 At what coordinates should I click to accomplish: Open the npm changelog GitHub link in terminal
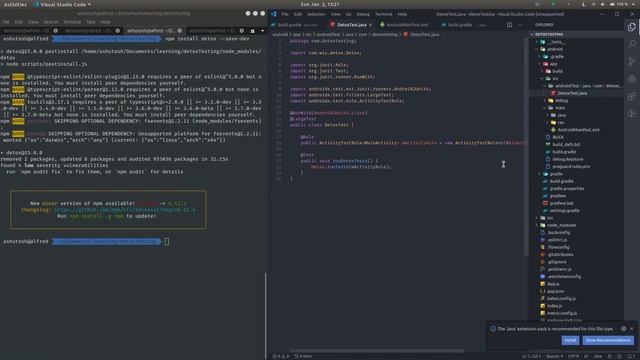point(124,209)
